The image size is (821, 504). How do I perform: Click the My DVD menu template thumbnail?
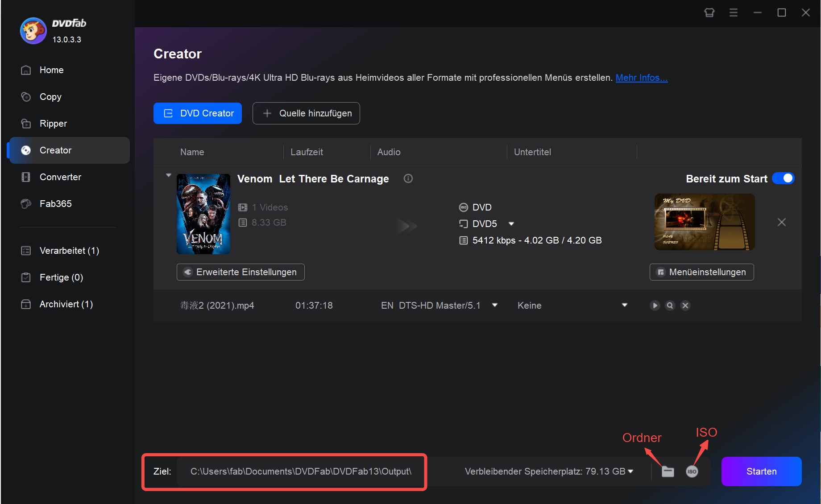[x=705, y=222]
